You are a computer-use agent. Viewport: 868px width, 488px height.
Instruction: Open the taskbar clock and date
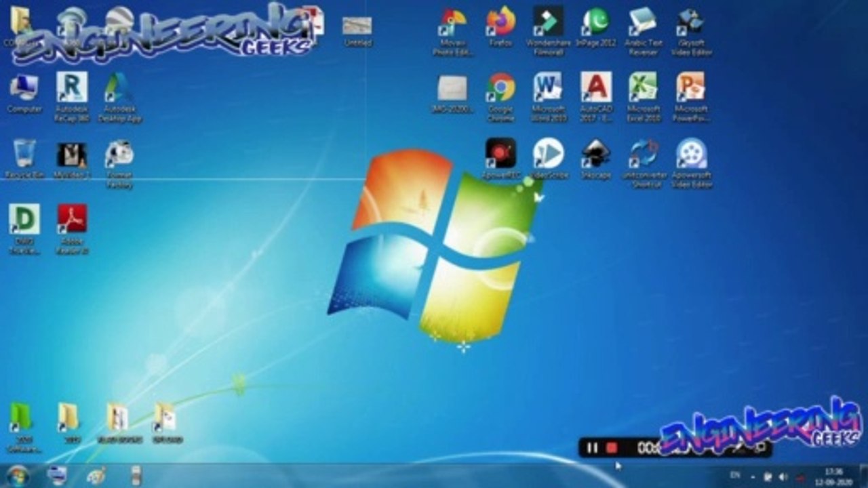(x=835, y=476)
